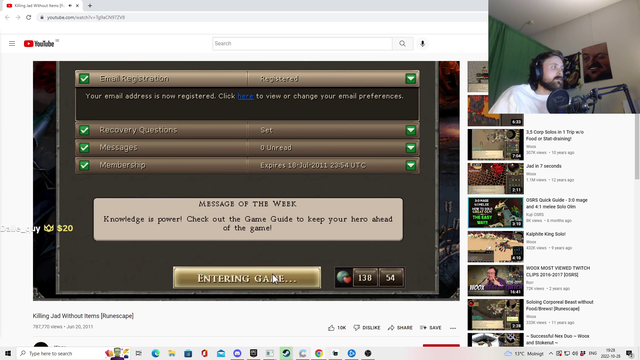
Task: Activate voice search microphone
Action: (x=422, y=43)
